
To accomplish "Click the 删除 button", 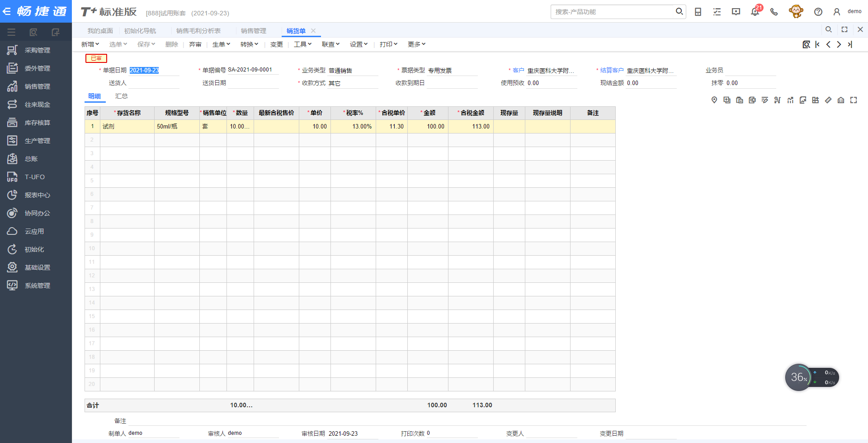I will (172, 44).
